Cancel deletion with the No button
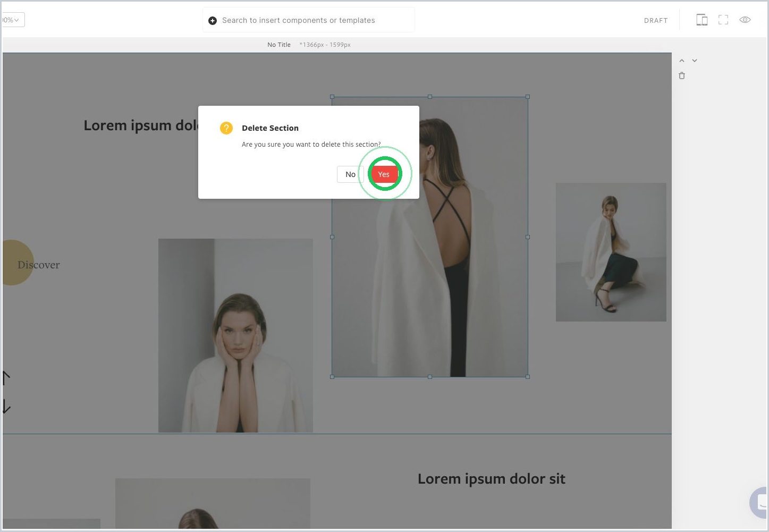The image size is (769, 532). (350, 174)
